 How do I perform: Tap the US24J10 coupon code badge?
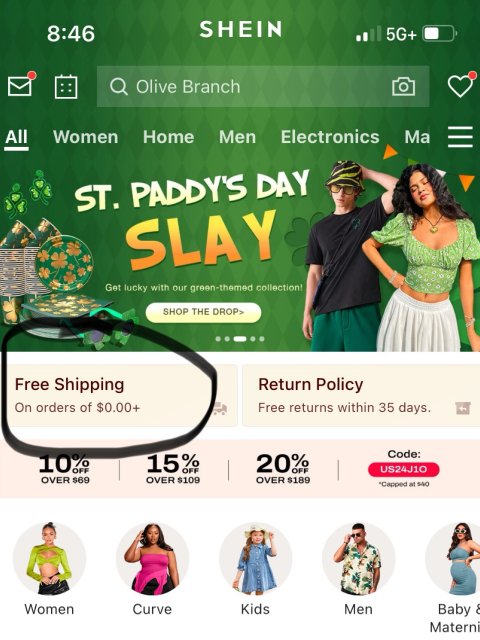tap(403, 469)
